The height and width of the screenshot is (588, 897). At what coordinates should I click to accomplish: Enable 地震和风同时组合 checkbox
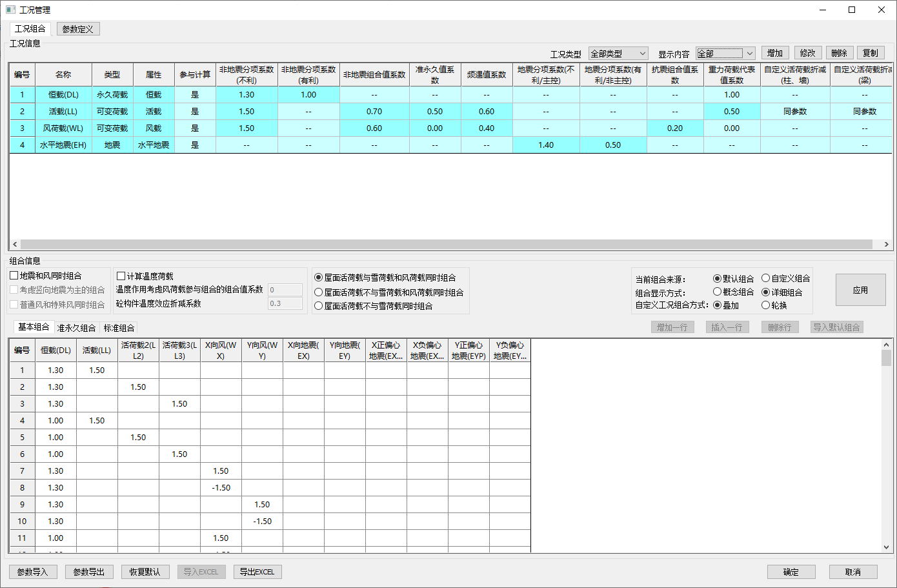point(14,276)
